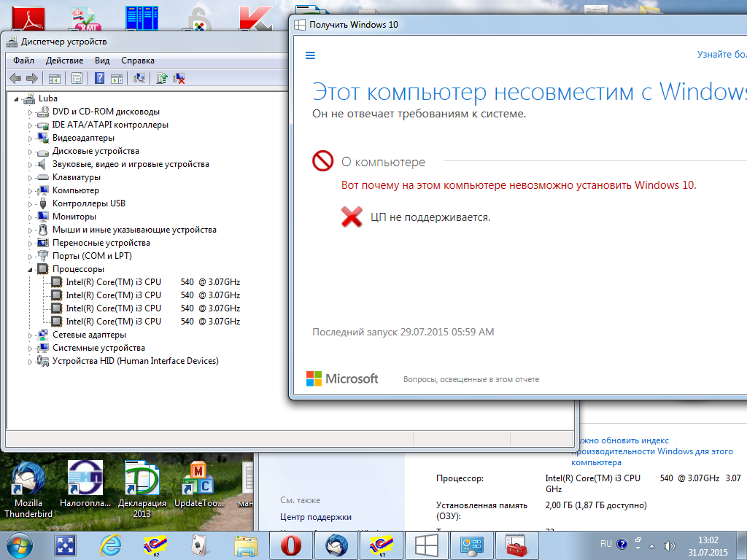Select the Системные устройства tree item
Screen dimensions: 747x560
pos(98,348)
